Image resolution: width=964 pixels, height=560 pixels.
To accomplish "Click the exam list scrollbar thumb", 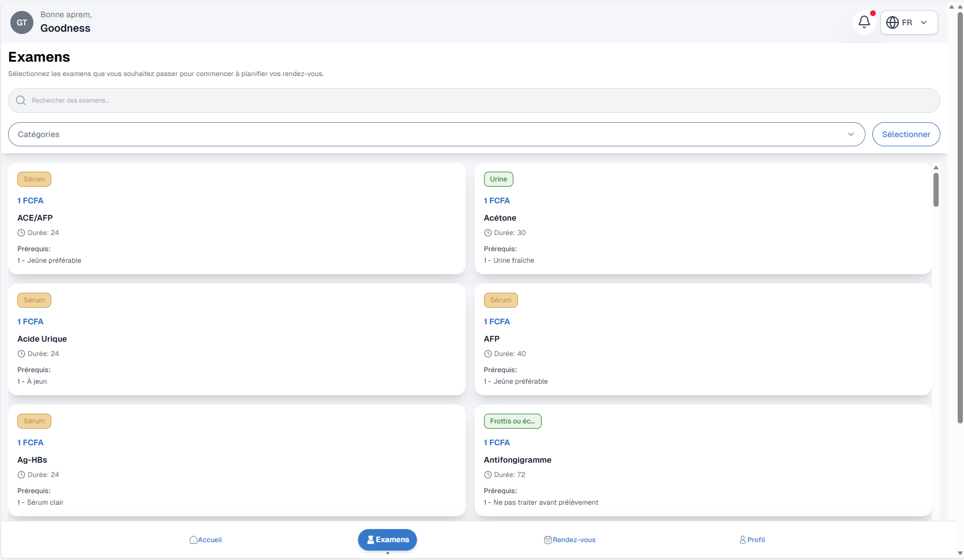I will pyautogui.click(x=936, y=189).
